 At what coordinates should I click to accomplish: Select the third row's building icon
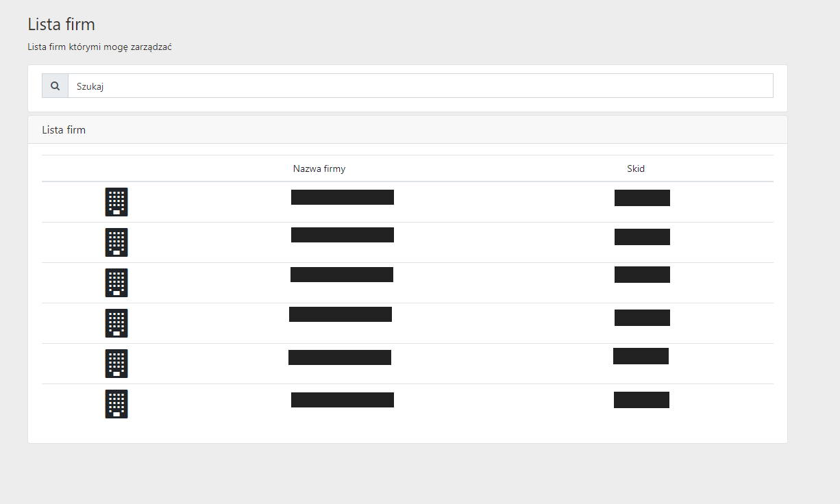point(116,283)
